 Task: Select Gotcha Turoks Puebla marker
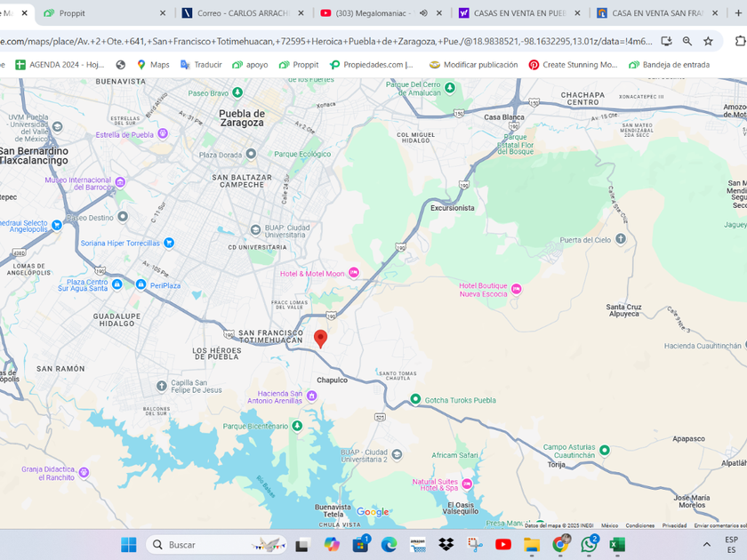[x=415, y=399]
